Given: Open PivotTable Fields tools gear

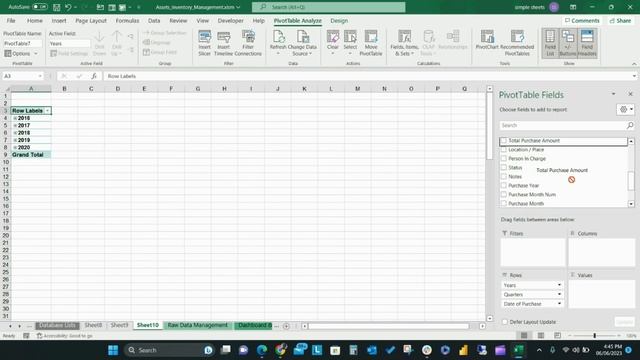Looking at the screenshot, I should click(625, 109).
